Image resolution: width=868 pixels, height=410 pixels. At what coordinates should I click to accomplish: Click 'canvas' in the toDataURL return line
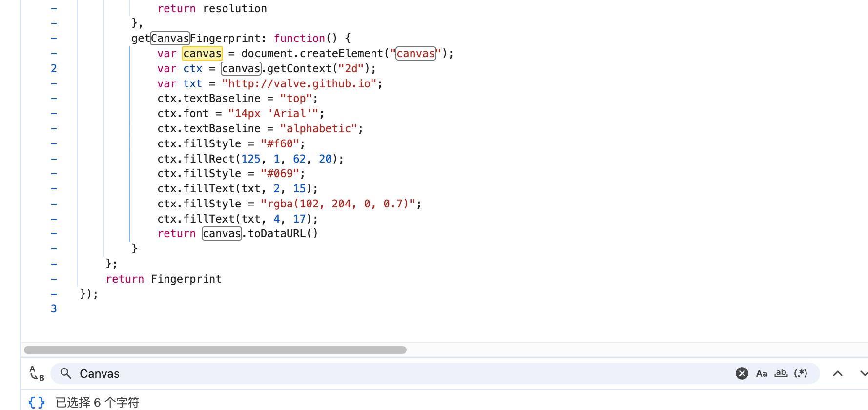click(222, 233)
